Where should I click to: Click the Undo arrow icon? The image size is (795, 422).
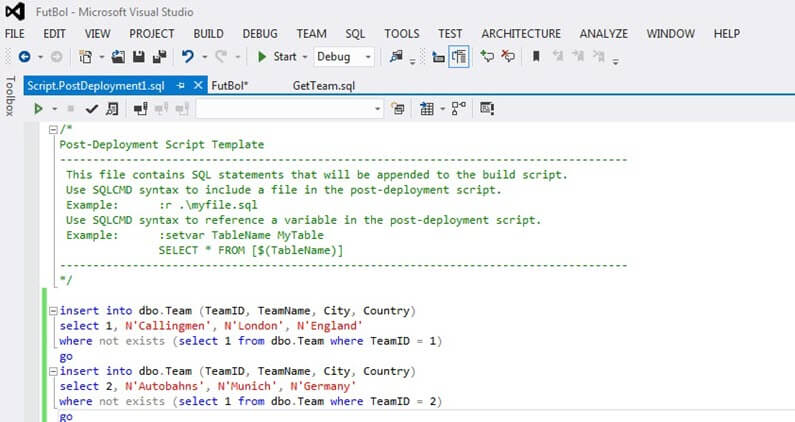(x=188, y=57)
